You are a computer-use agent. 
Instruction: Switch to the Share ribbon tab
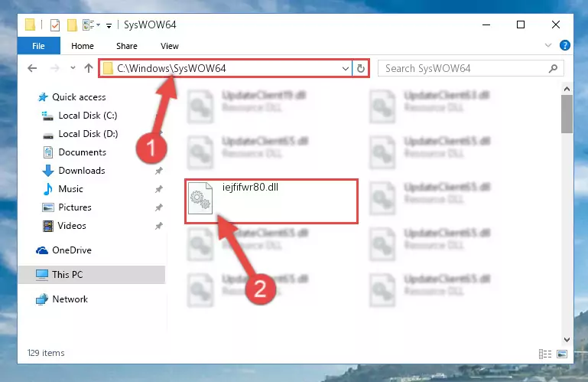click(127, 46)
